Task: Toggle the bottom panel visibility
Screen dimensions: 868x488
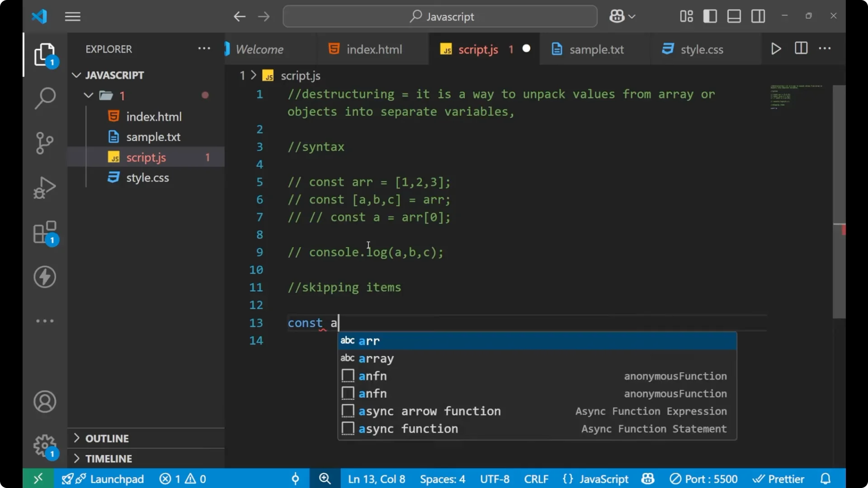Action: point(734,16)
